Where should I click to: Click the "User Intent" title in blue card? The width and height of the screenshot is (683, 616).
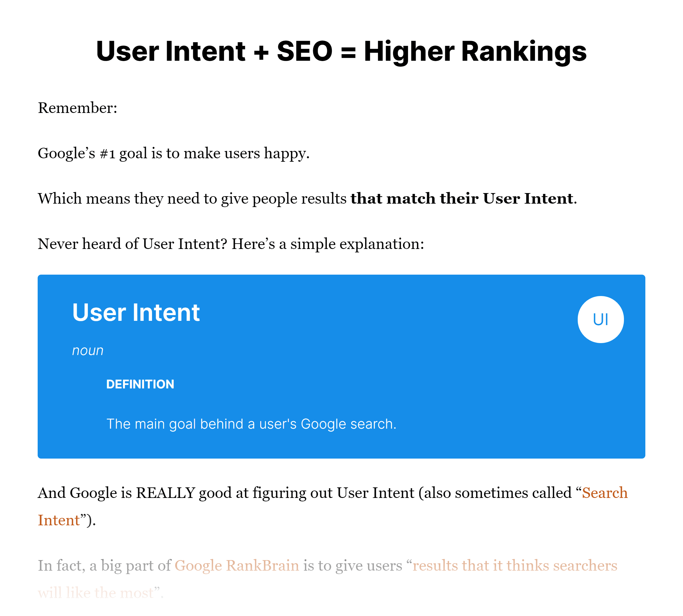click(x=136, y=312)
